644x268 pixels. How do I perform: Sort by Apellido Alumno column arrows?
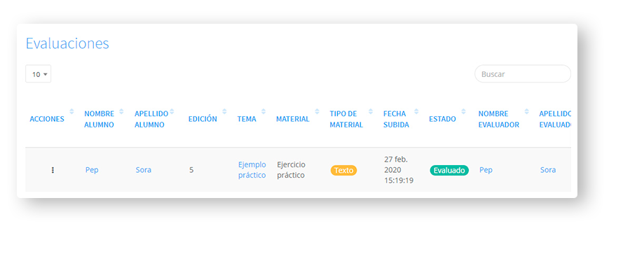point(172,111)
